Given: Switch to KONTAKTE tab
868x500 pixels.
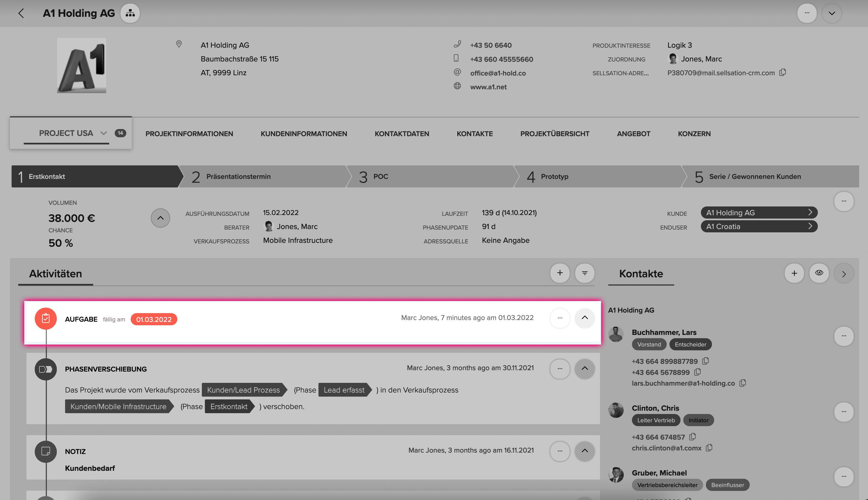Looking at the screenshot, I should point(474,134).
